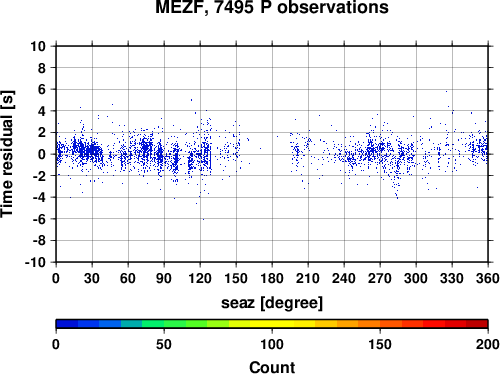Click the 0 tick label on y-axis
This screenshot has width=500, height=374.
pyautogui.click(x=42, y=154)
